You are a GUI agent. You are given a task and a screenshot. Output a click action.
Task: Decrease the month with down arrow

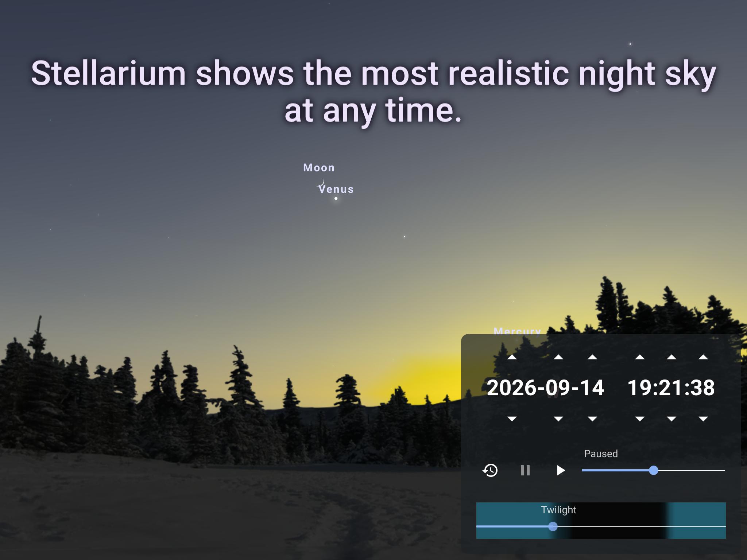click(x=558, y=419)
